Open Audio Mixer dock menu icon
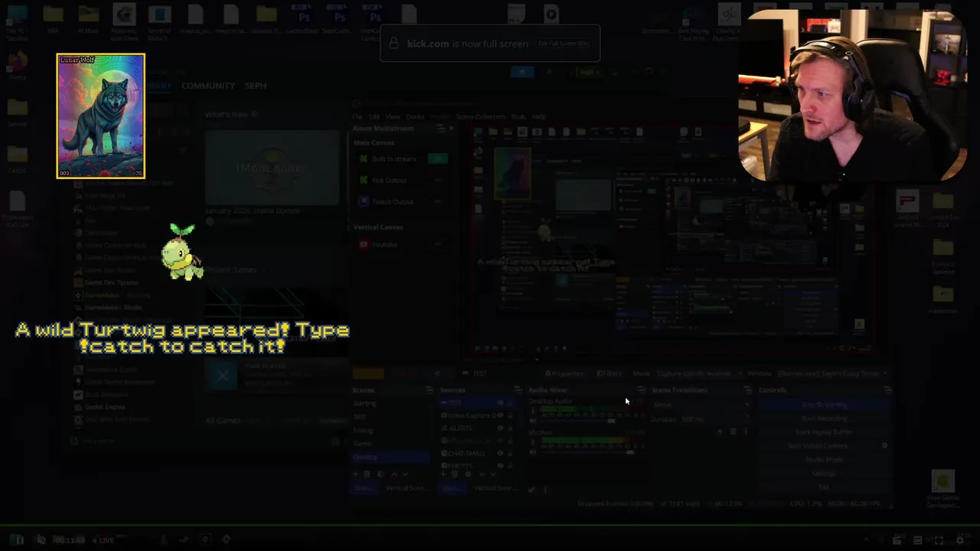 [x=641, y=390]
